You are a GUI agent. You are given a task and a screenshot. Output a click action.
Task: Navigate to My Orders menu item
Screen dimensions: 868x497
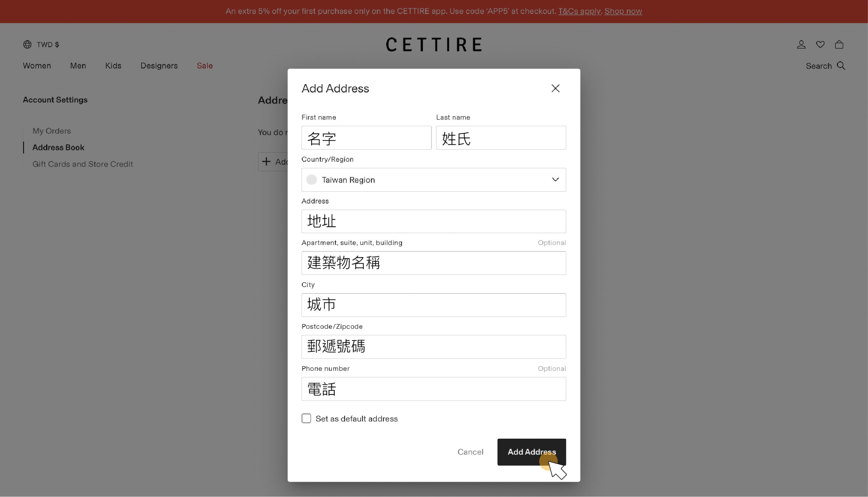(51, 131)
